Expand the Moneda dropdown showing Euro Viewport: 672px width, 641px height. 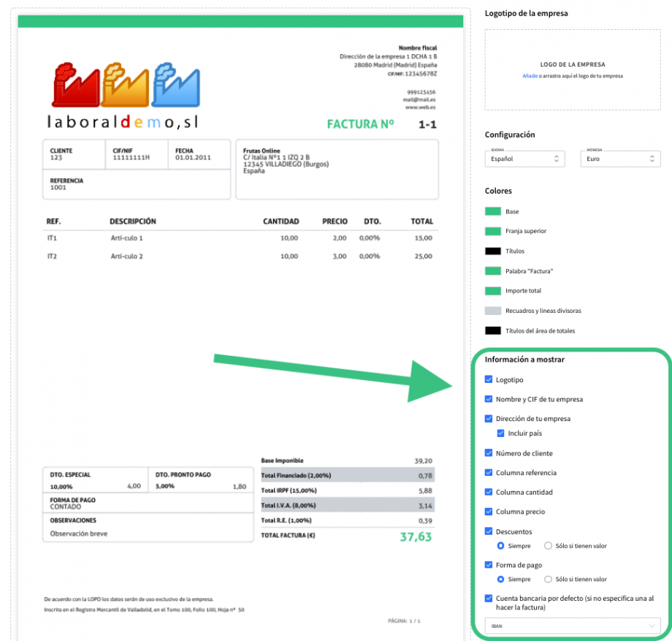[620, 159]
